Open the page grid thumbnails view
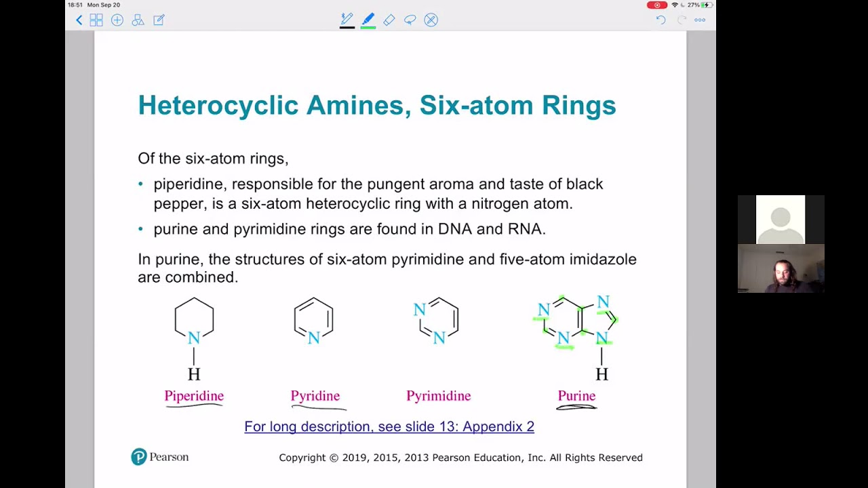Image resolution: width=868 pixels, height=488 pixels. pyautogui.click(x=96, y=20)
